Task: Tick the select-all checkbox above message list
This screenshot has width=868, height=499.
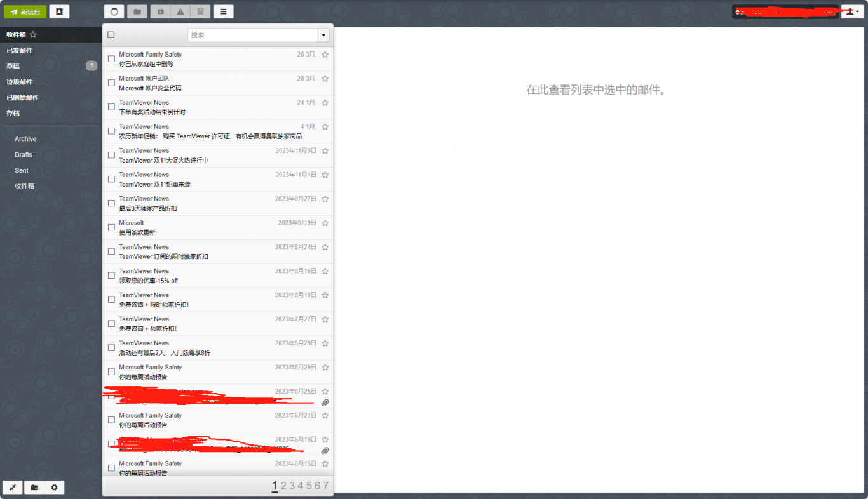Action: (111, 35)
